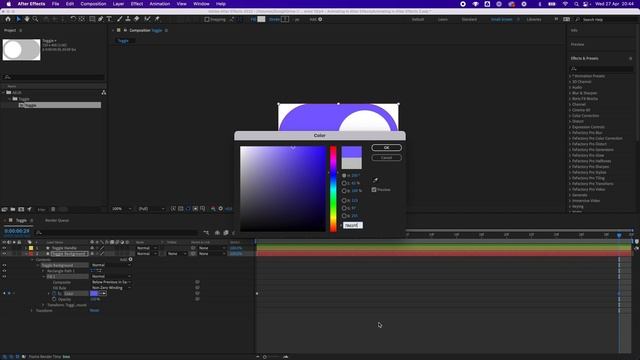Open the composition zoom 100% dropdown
This screenshot has height=360, width=640.
(x=122, y=209)
